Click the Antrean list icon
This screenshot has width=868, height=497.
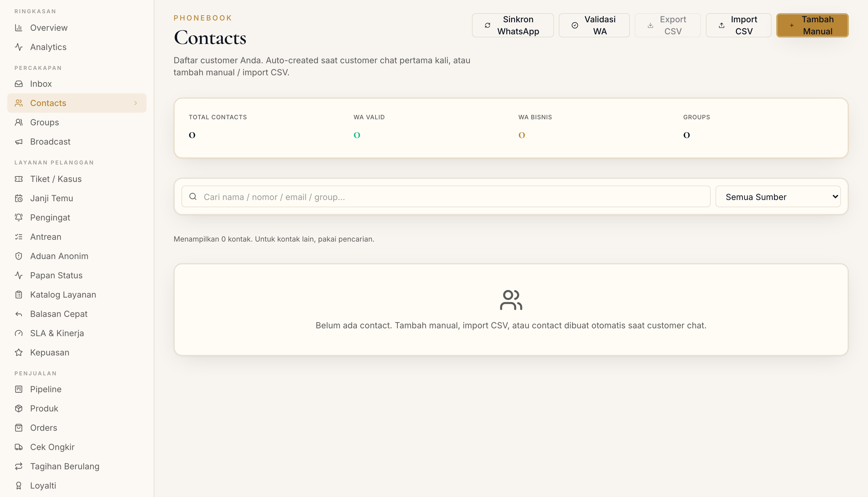19,237
